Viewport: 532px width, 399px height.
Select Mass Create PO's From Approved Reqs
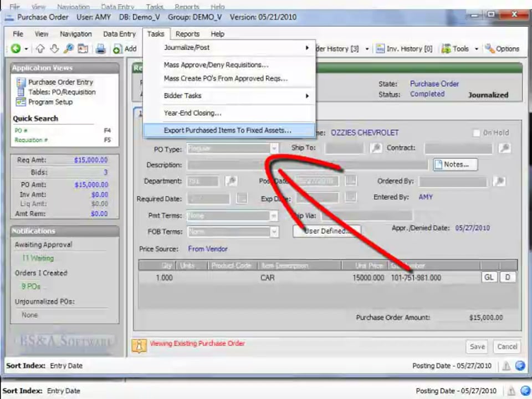229,78
